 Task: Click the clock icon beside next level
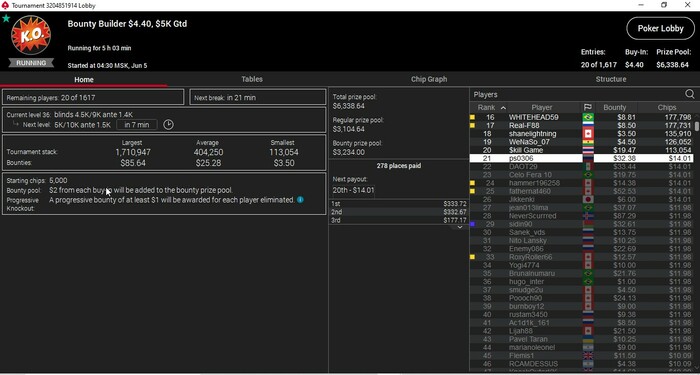(168, 125)
